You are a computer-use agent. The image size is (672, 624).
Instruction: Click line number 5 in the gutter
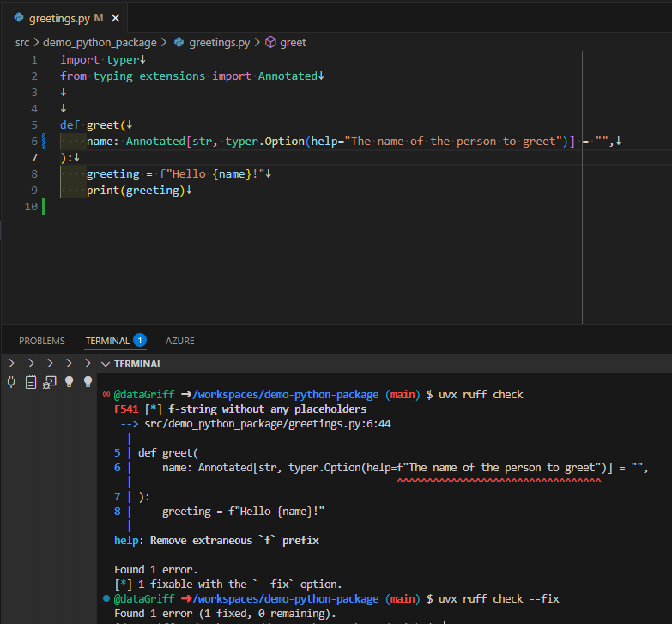pos(34,125)
